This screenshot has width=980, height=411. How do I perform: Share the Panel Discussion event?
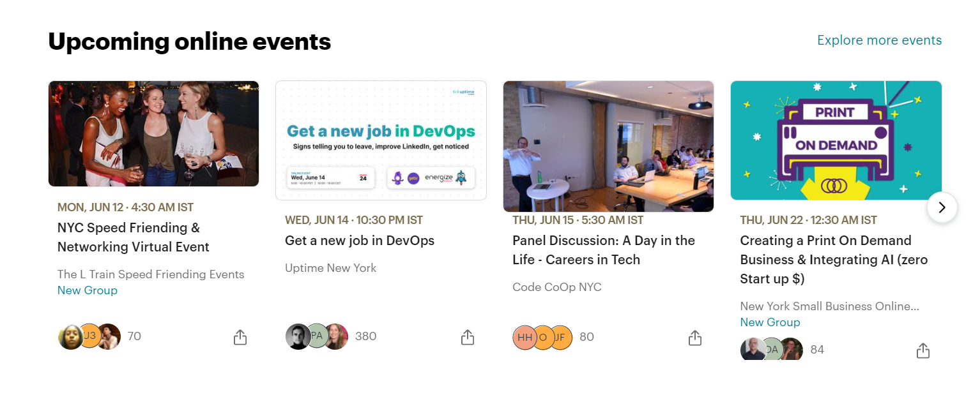(695, 338)
